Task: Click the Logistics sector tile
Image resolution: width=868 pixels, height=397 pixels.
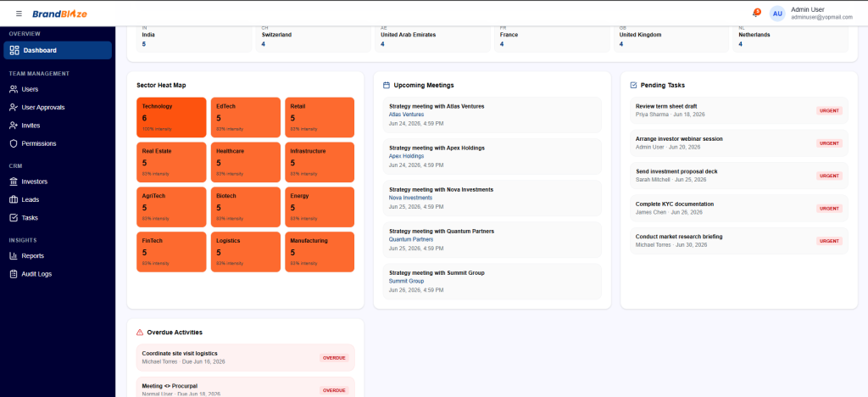Action: coord(246,252)
